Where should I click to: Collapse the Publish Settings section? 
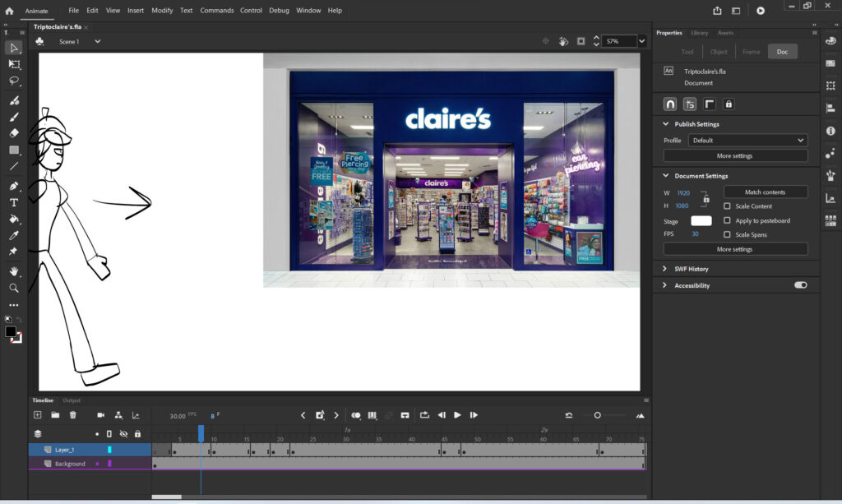666,124
